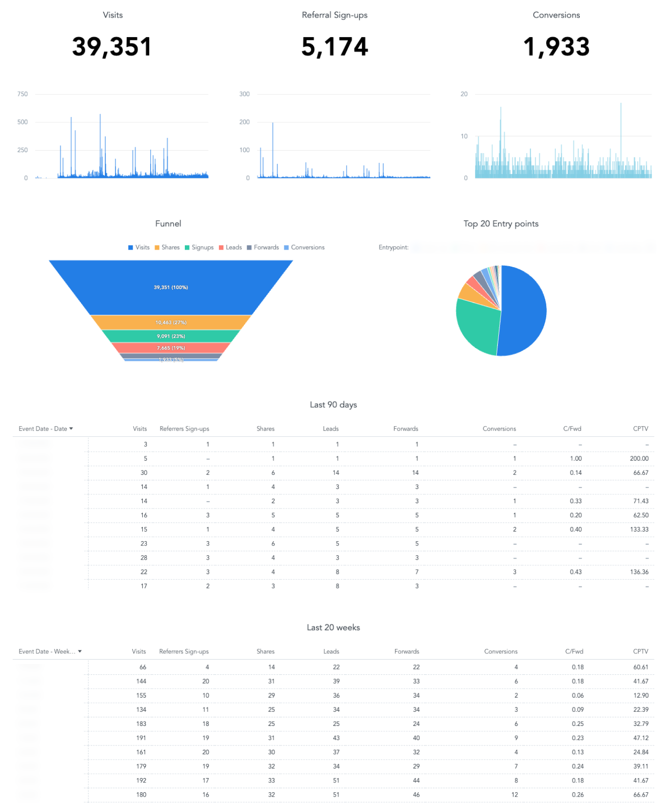Screen dimensions: 672x803
Task: Select the 12.90 CPTV cell
Action: 641,696
